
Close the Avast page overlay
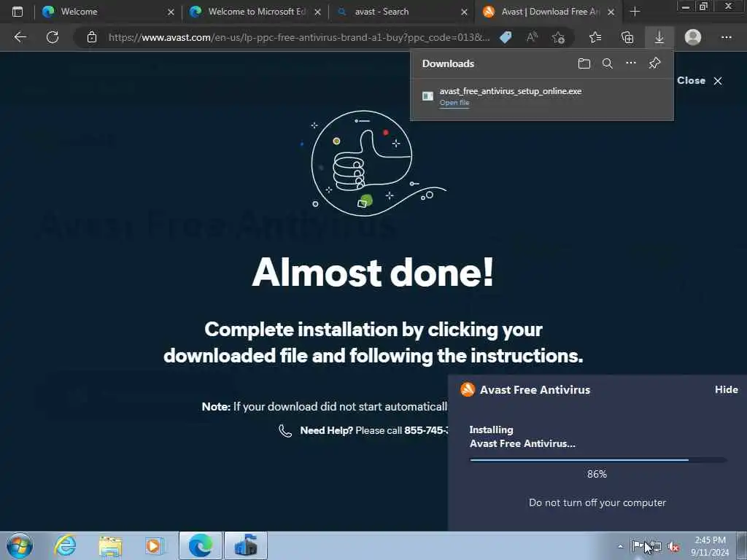point(700,80)
